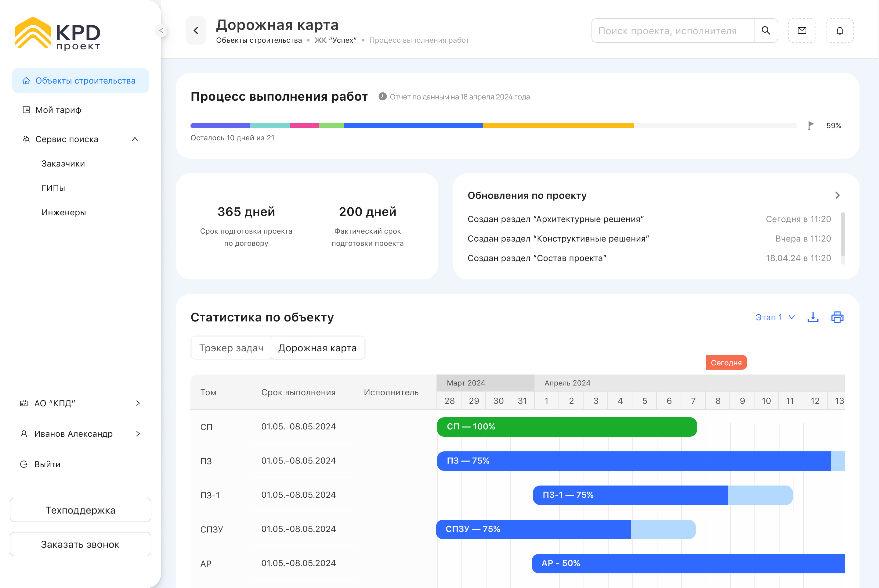Image resolution: width=879 pixels, height=588 pixels.
Task: Click the СПЗУ row label
Action: coord(212,529)
